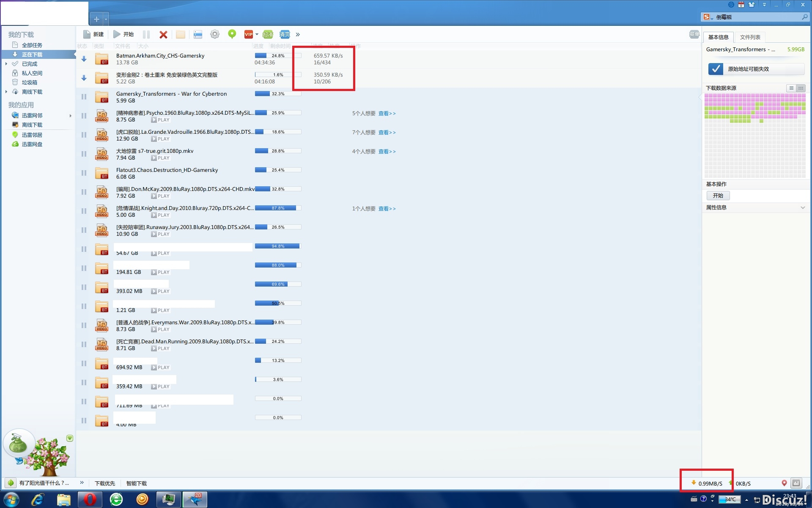The height and width of the screenshot is (508, 812).
Task: Click the calendar icon in title bar
Action: coord(741,5)
